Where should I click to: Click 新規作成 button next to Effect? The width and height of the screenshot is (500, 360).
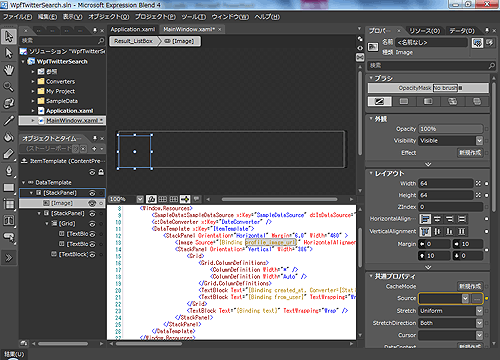[470, 153]
